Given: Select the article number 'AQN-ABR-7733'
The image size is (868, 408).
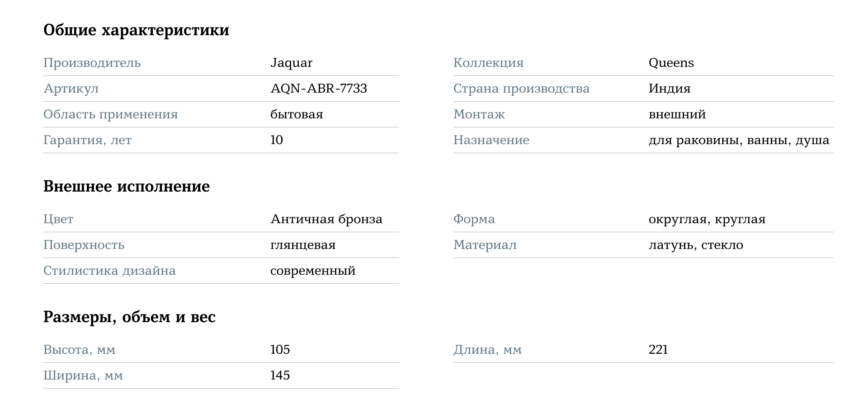Looking at the screenshot, I should click(x=319, y=89).
